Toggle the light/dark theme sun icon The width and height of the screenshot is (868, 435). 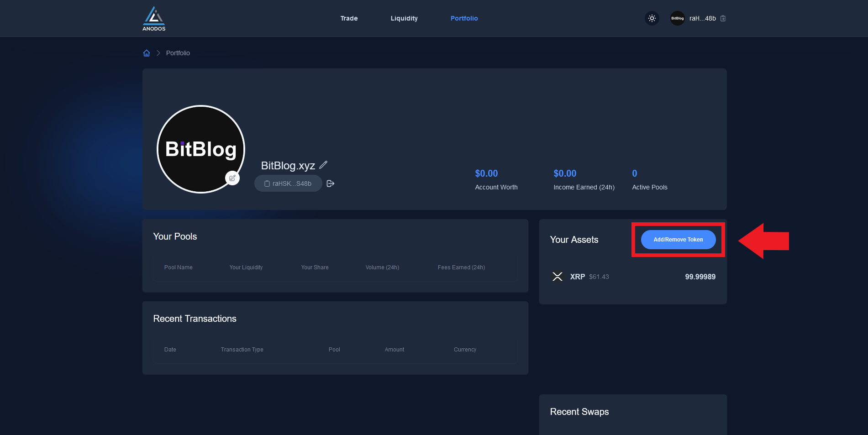(652, 18)
